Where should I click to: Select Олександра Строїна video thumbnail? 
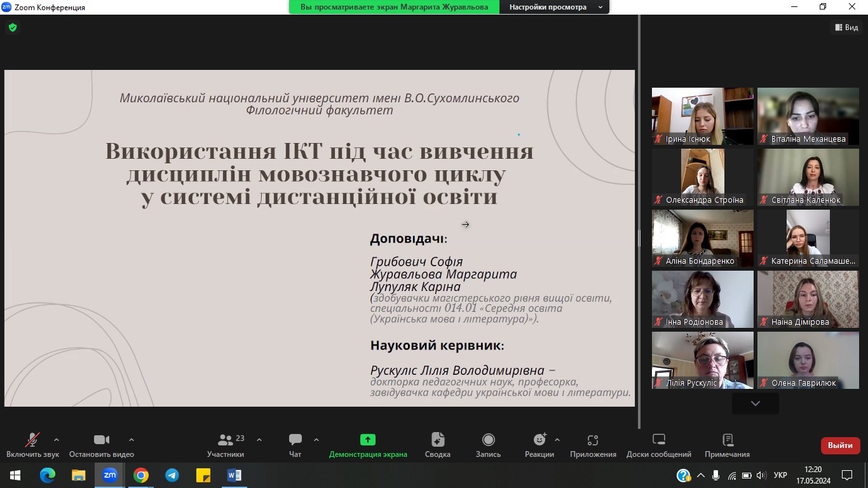pos(703,177)
